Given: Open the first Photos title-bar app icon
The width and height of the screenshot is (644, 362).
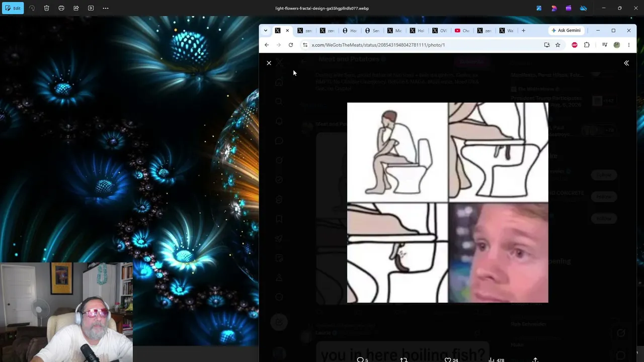Looking at the screenshot, I should coord(539,8).
